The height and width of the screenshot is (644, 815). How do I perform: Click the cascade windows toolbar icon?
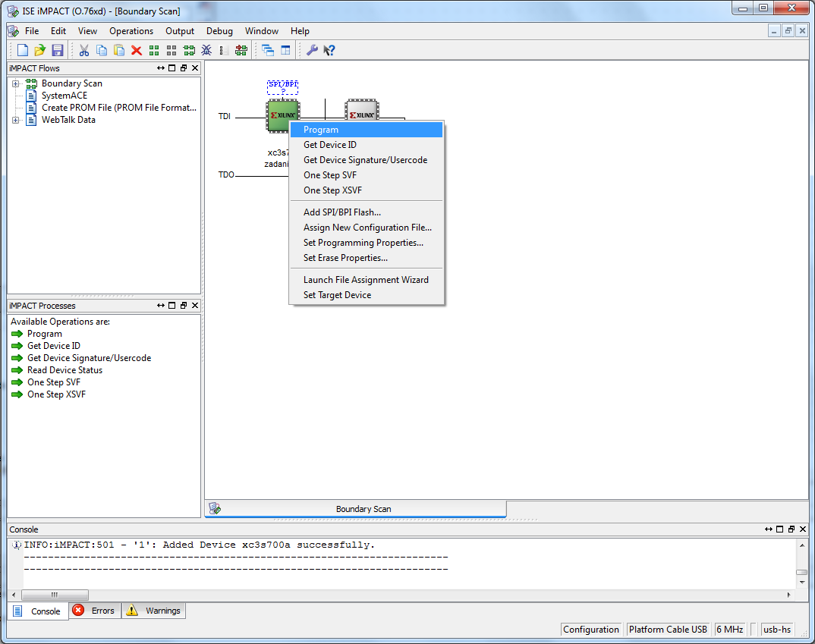point(268,50)
